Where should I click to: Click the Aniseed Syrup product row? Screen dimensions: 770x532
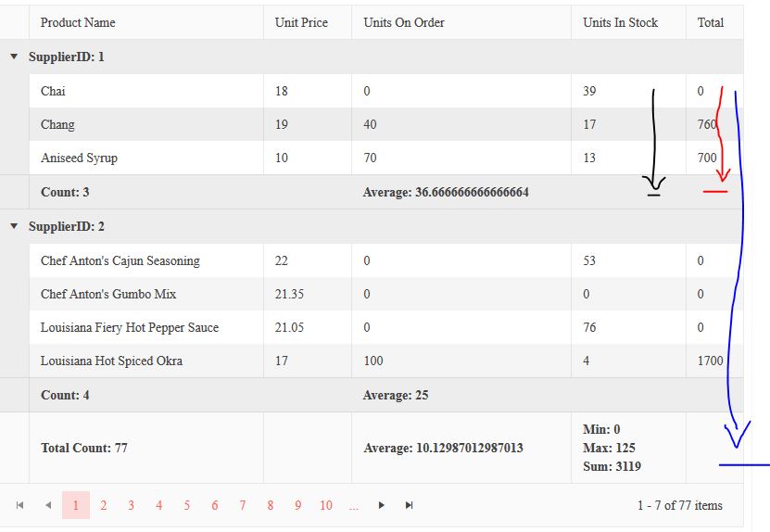pyautogui.click(x=79, y=158)
